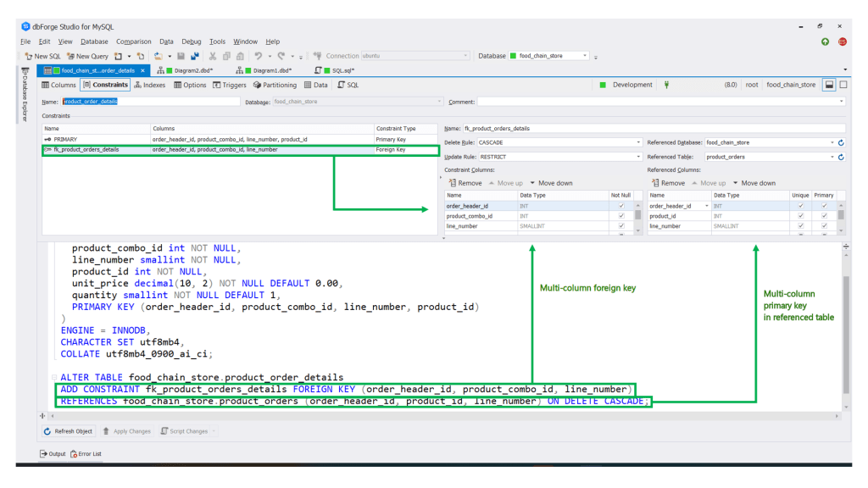Open the New SQL editor
This screenshot has height=488, width=868.
(43, 56)
